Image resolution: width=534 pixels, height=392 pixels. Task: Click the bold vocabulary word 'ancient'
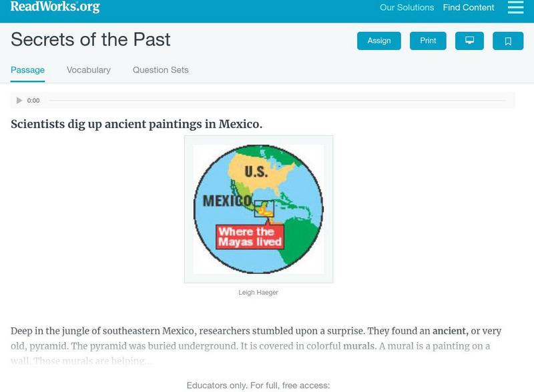point(450,331)
